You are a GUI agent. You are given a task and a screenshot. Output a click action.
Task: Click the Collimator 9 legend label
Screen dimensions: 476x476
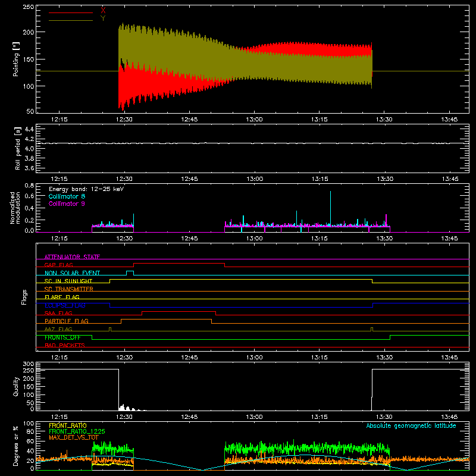coord(67,203)
